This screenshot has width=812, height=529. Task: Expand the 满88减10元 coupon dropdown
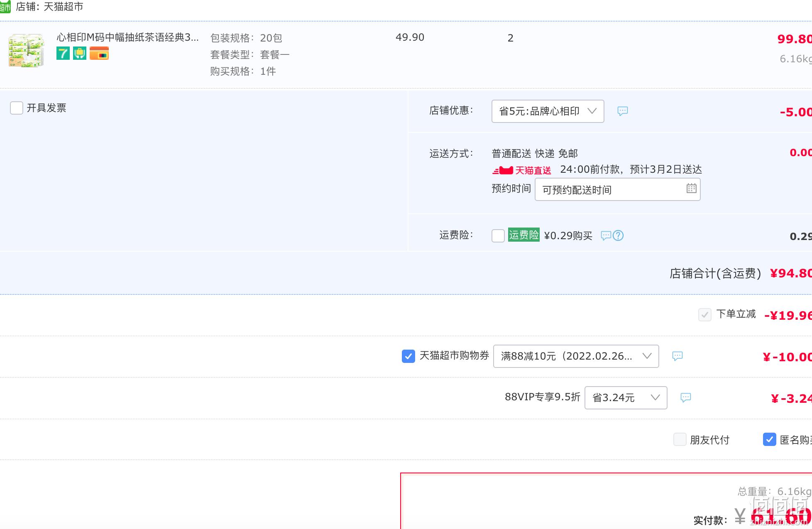(576, 356)
